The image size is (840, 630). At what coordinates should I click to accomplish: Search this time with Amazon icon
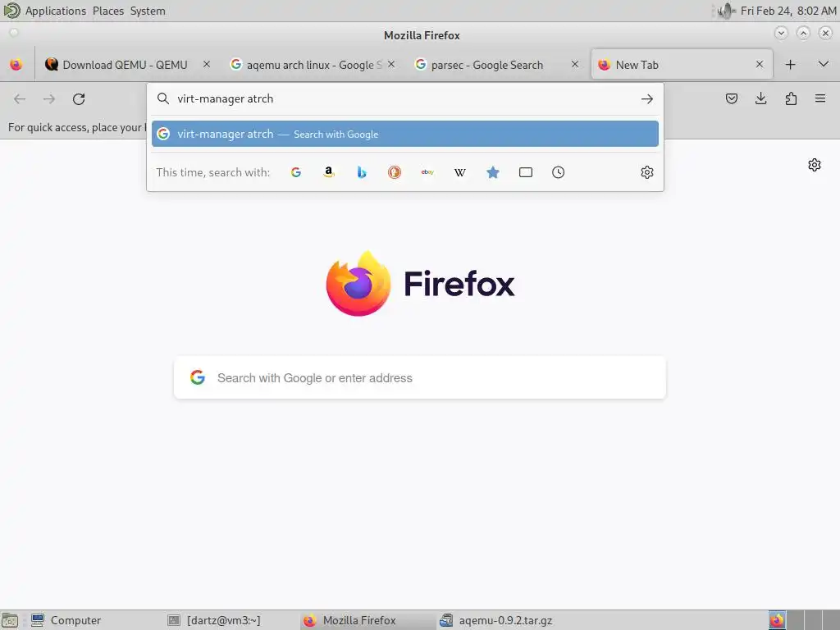[329, 172]
